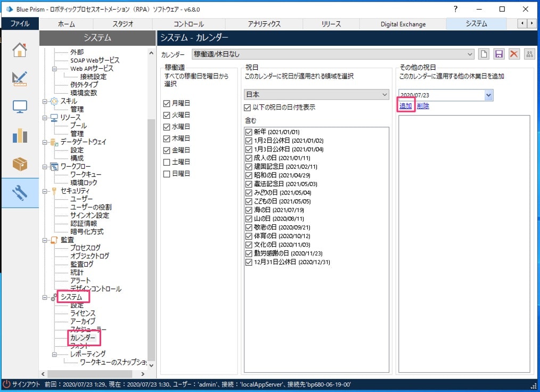Click the 削除 link to remove holiday
Screen dimensions: 540x392
(x=423, y=106)
